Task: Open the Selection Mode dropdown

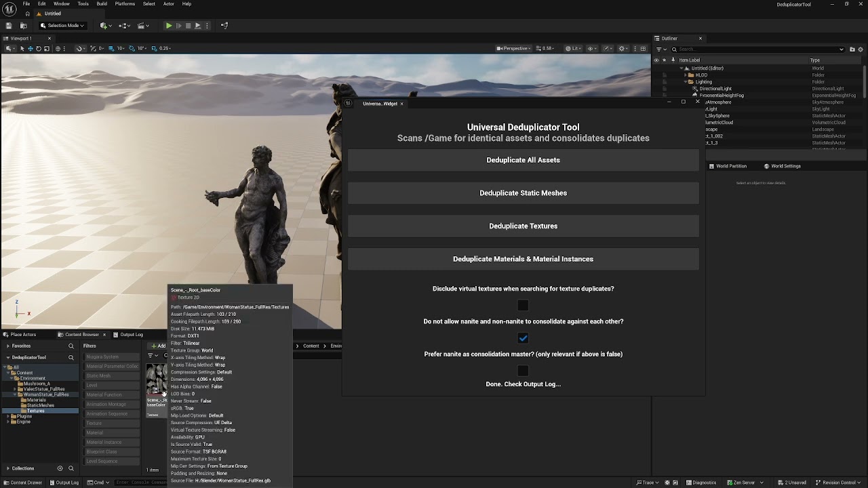Action: pyautogui.click(x=62, y=26)
